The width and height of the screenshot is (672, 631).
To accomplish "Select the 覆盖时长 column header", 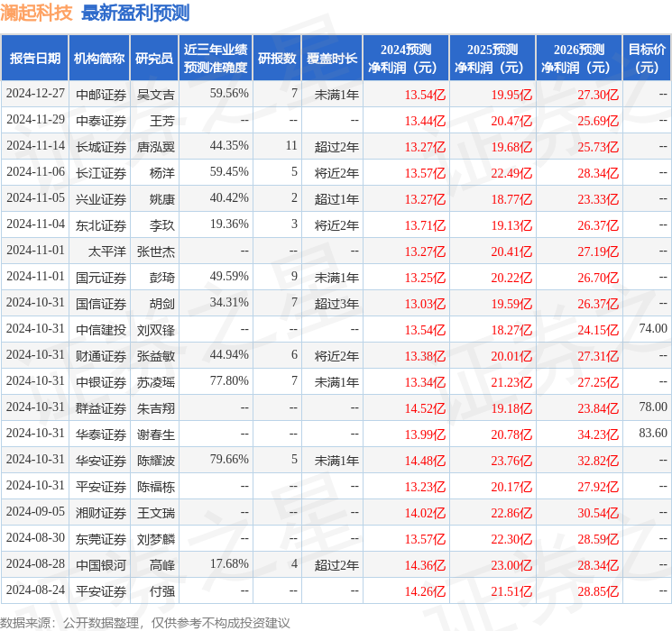I will point(332,58).
